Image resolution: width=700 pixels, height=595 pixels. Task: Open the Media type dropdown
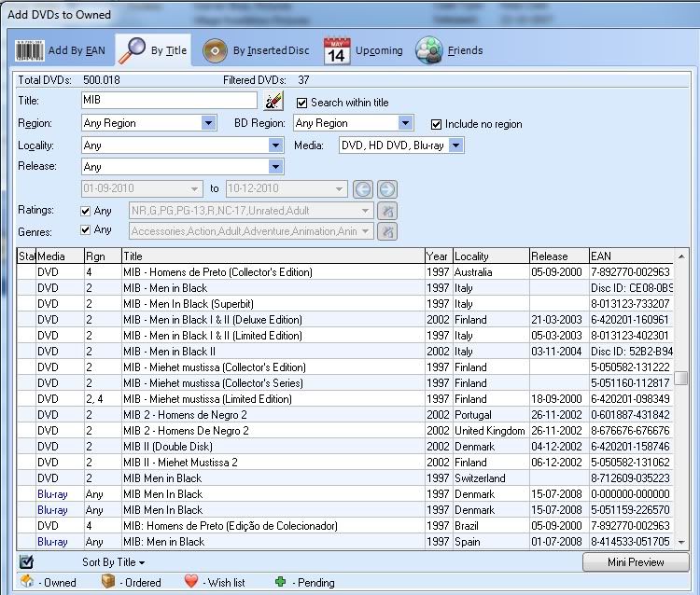tap(455, 145)
